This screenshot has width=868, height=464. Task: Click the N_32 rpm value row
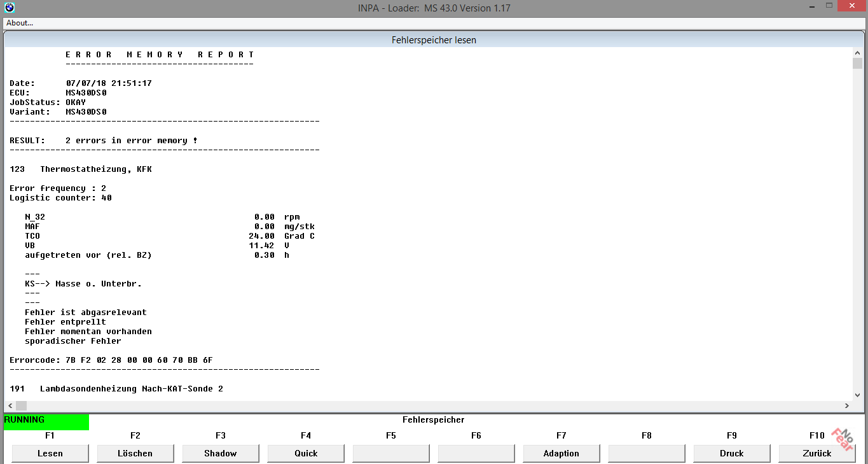point(162,217)
